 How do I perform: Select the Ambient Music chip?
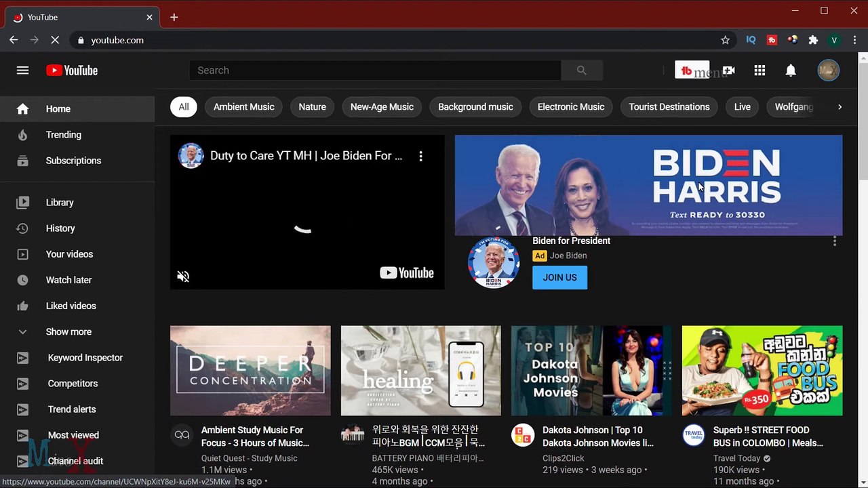[x=243, y=106]
